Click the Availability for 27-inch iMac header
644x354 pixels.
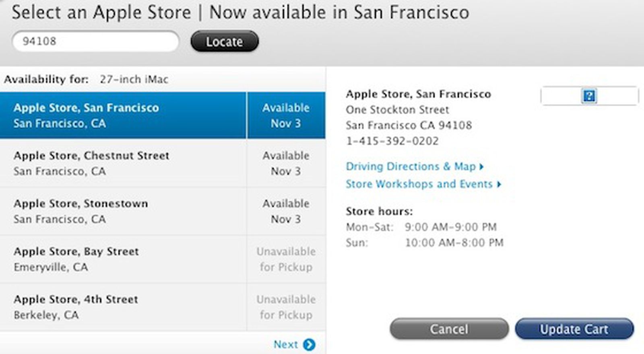click(87, 79)
